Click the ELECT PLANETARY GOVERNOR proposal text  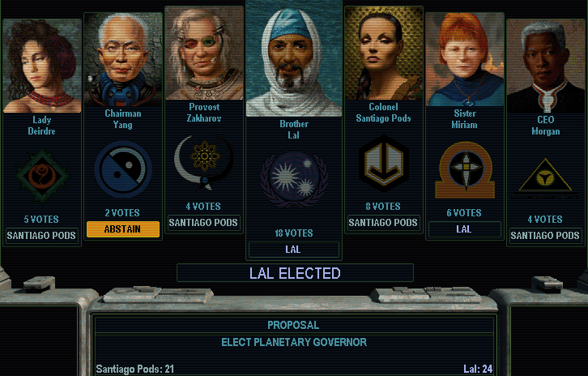click(294, 342)
